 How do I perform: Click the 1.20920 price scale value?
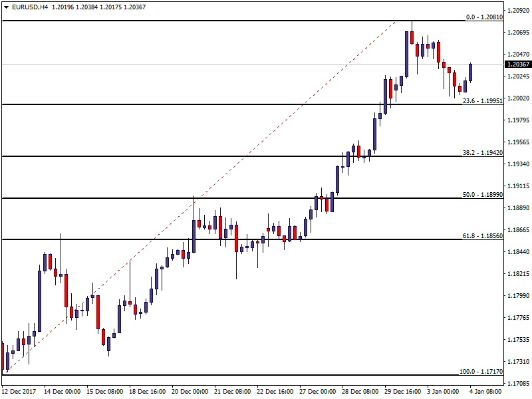click(518, 11)
